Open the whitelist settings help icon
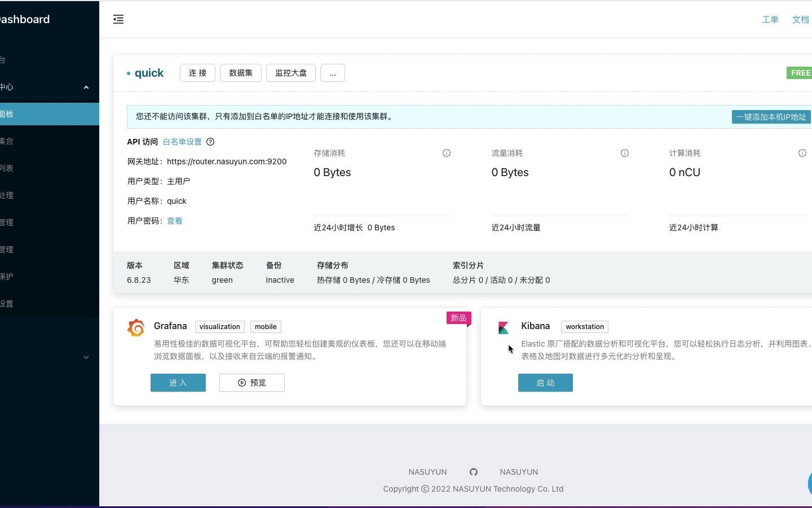 (x=210, y=142)
